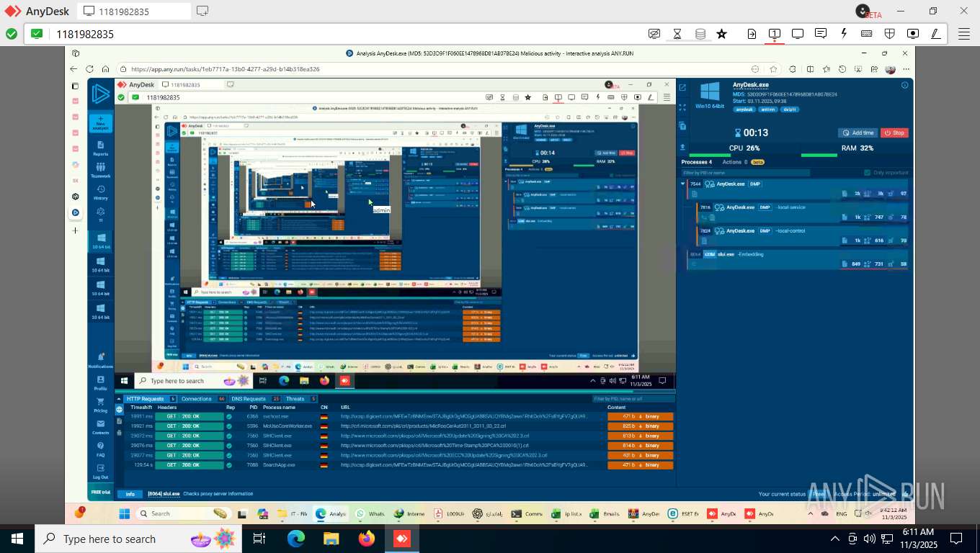
Task: Click the SearchApp.exe process name in requests
Action: point(277,465)
